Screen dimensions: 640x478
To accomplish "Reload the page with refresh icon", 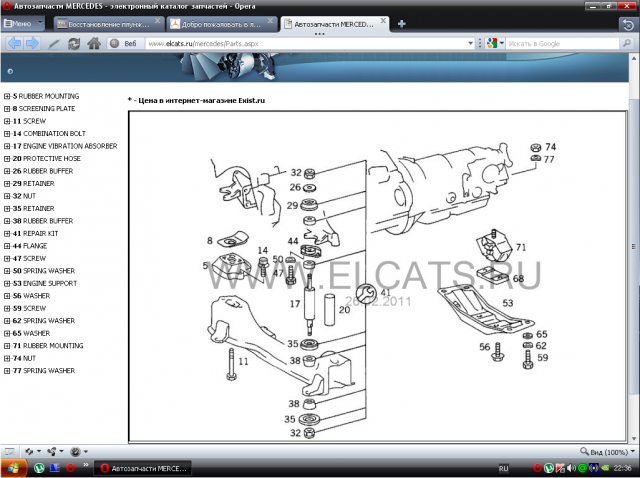I will tap(74, 43).
